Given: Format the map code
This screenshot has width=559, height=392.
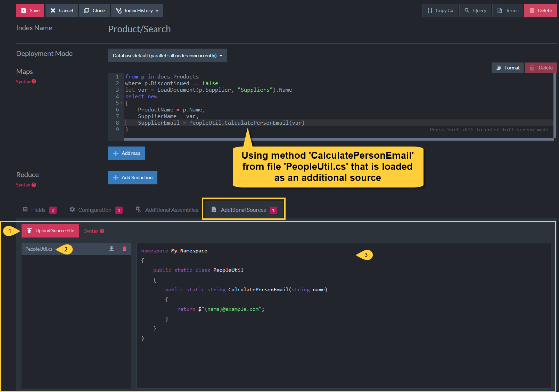Looking at the screenshot, I should click(508, 68).
